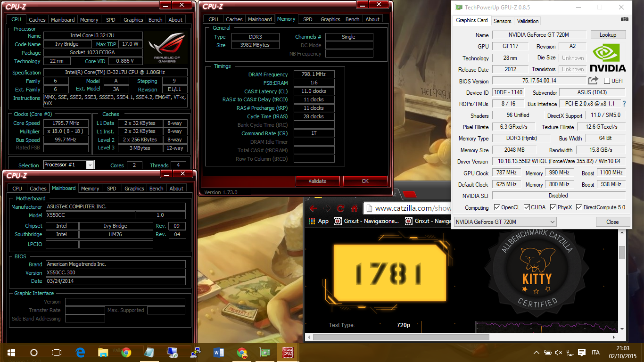
Task: Click the Chrome vertical scrollbar thumb
Action: click(x=622, y=253)
